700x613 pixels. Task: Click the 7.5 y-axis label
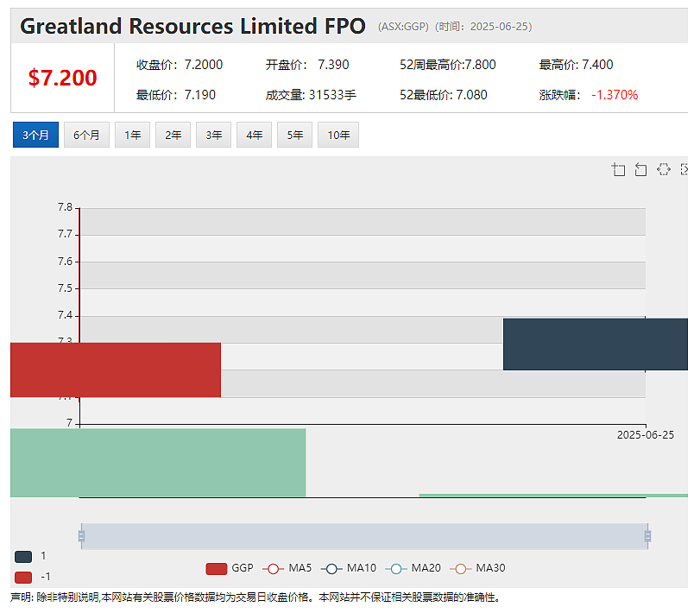[65, 288]
